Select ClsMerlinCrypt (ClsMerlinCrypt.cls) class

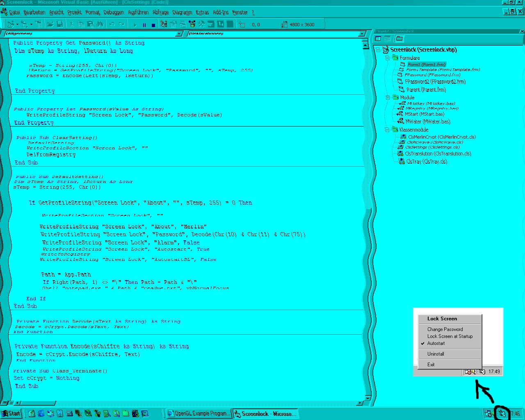point(442,137)
